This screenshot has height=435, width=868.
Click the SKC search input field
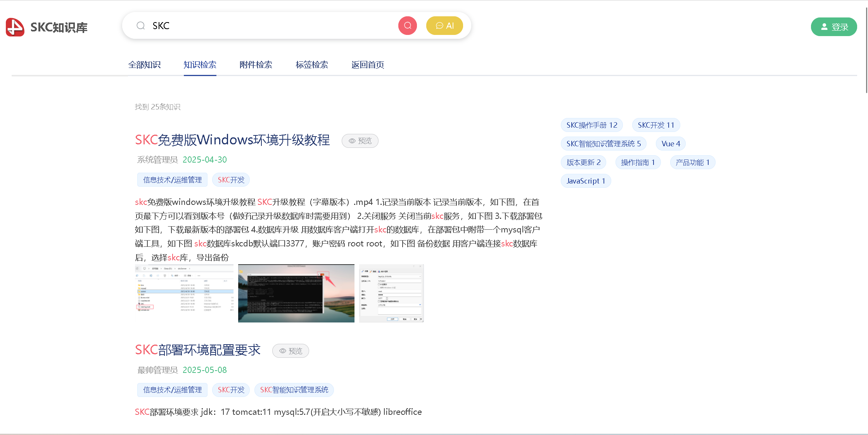coord(271,26)
